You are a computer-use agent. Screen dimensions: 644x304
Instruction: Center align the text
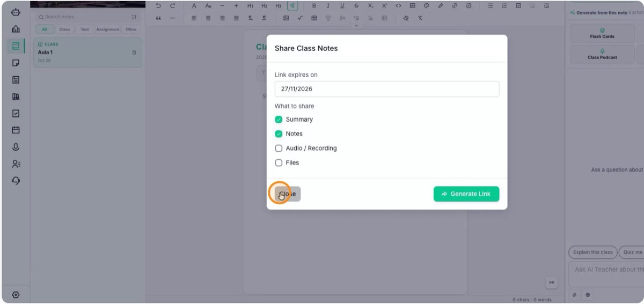tap(208, 18)
